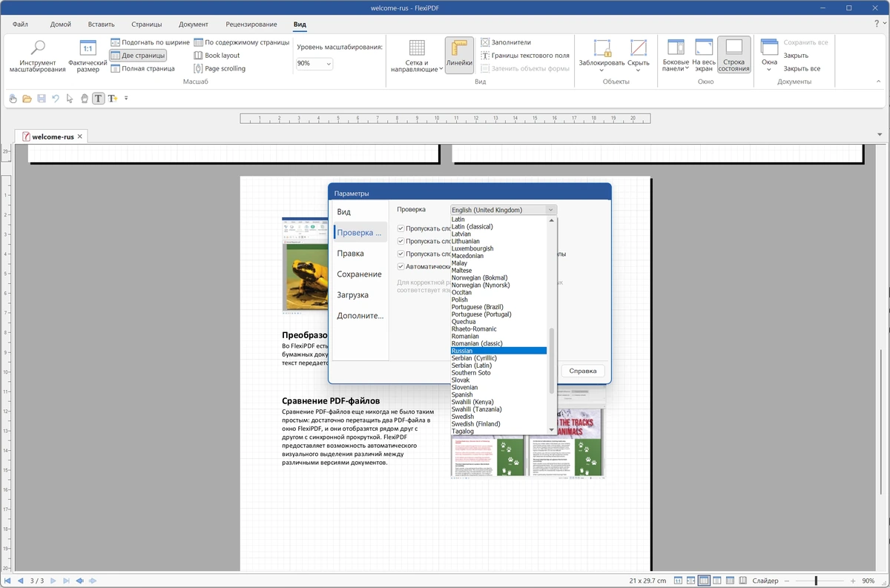Click the language list scrollbar thumb
This screenshot has height=588, width=890.
(551, 361)
